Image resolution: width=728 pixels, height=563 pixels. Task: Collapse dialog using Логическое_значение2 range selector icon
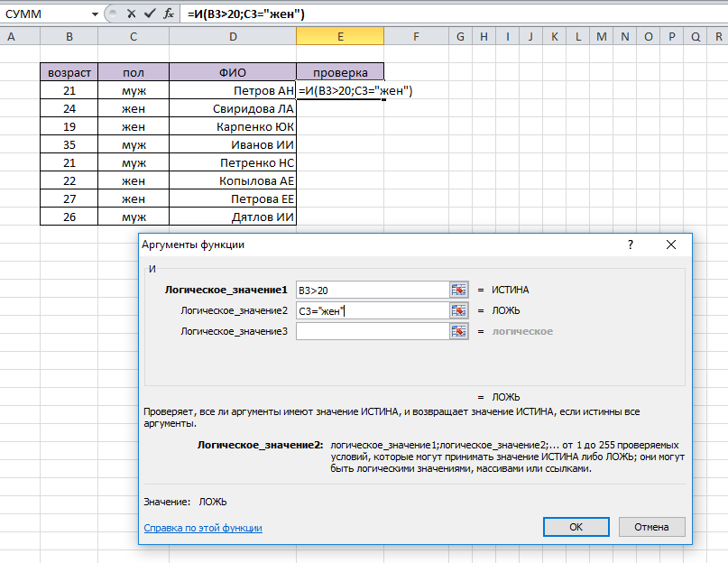click(x=458, y=310)
